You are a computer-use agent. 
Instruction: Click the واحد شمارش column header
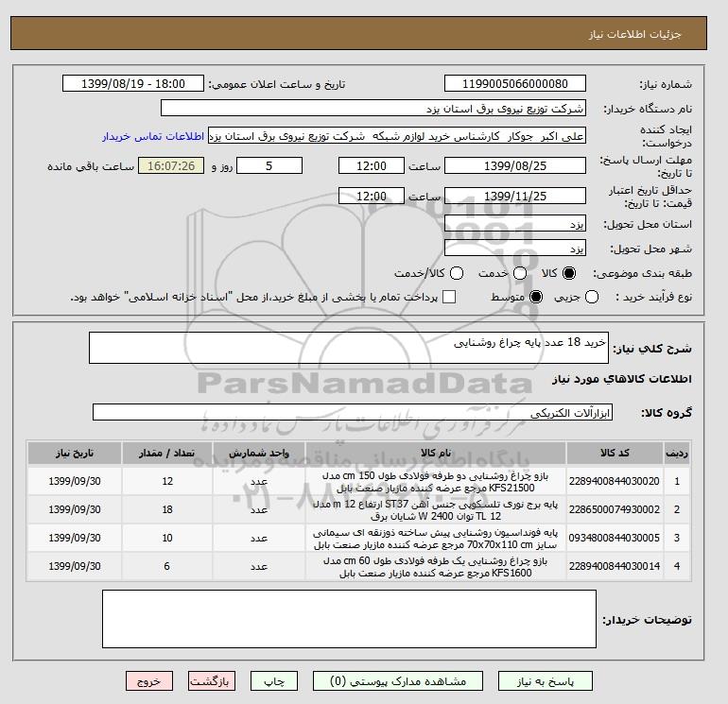tap(259, 453)
